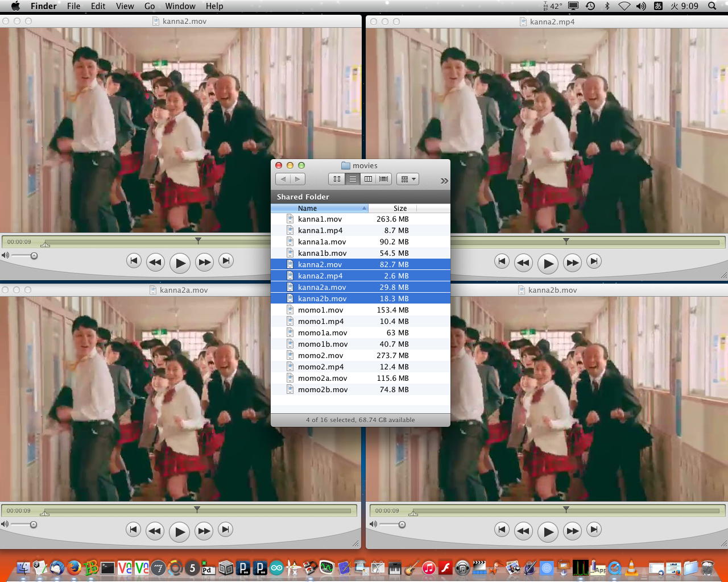Viewport: 728px width, 582px height.
Task: Switch Finder to icon view
Action: tap(337, 179)
